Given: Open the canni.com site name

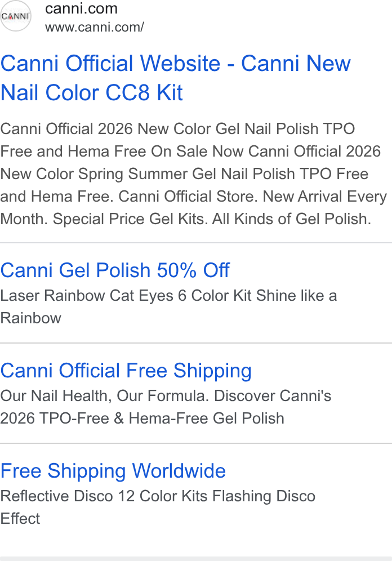Looking at the screenshot, I should (x=81, y=8).
